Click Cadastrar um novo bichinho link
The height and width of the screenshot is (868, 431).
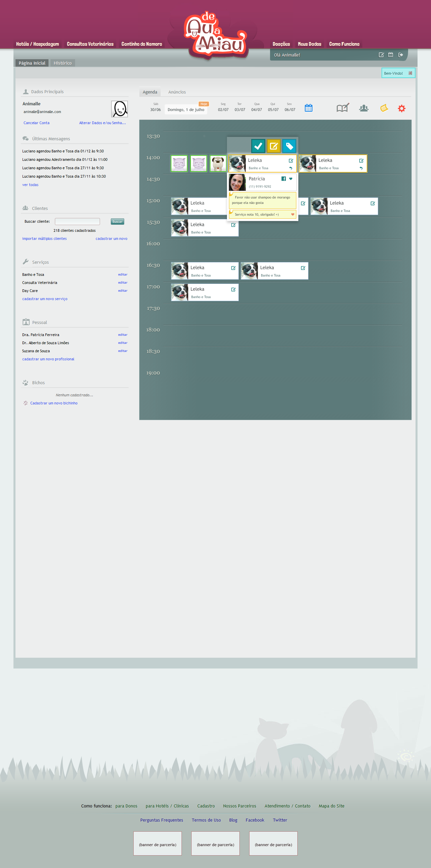click(54, 403)
